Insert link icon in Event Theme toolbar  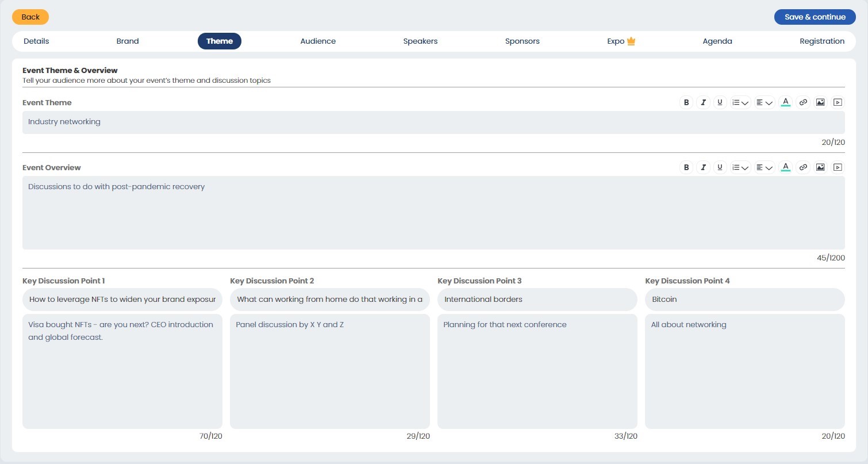point(803,102)
